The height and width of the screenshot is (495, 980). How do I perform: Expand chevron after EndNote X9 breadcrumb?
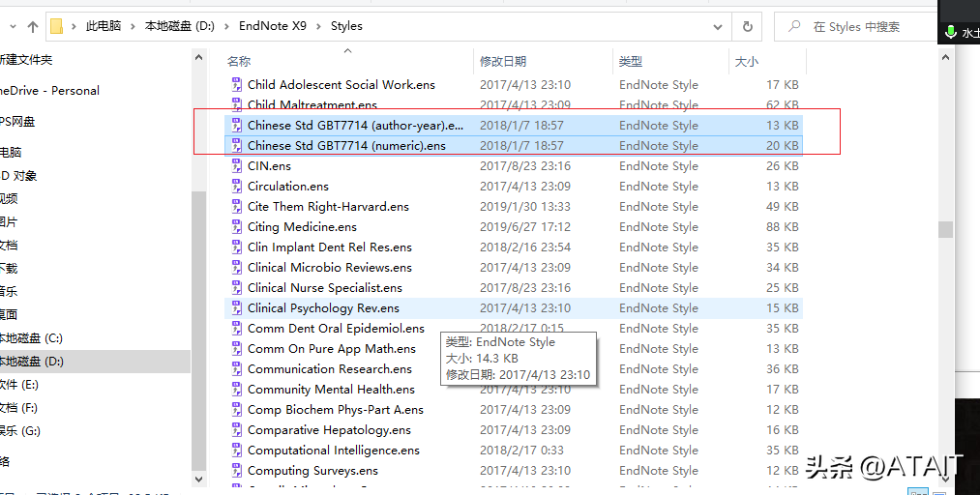point(318,26)
